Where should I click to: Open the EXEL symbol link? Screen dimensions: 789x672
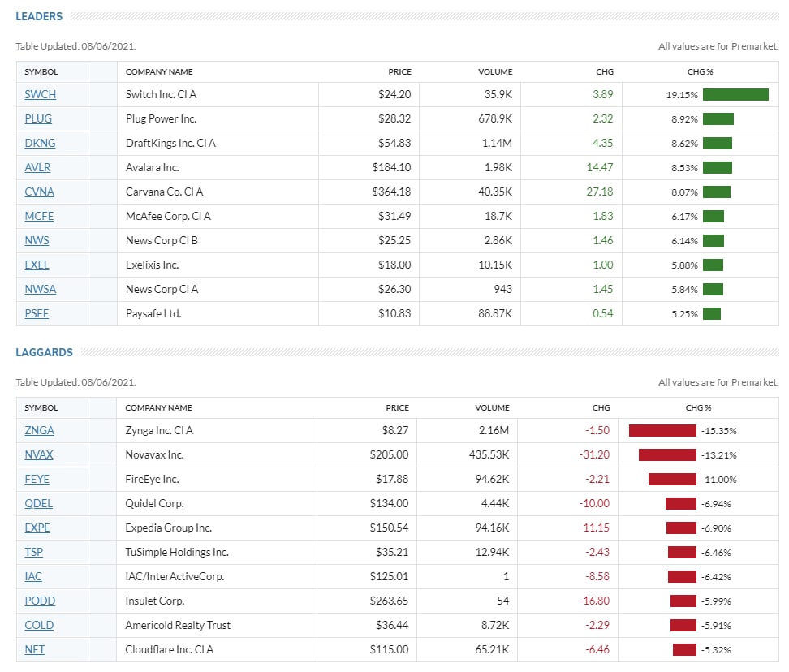pos(37,265)
